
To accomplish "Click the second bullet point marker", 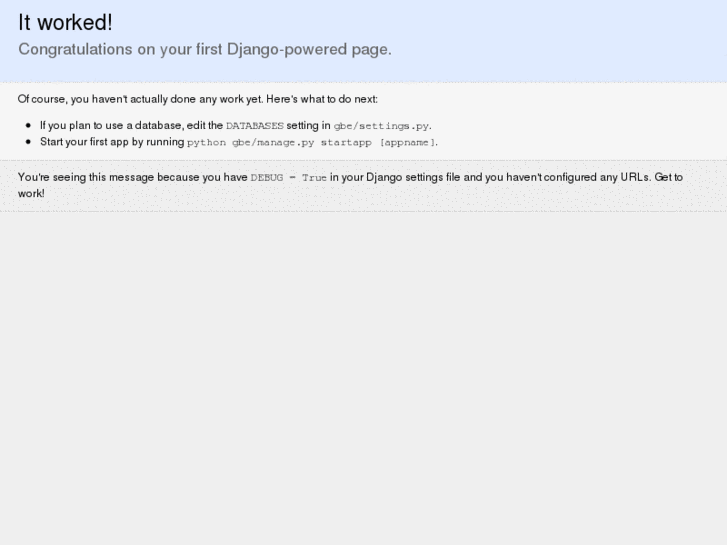I will 28,142.
